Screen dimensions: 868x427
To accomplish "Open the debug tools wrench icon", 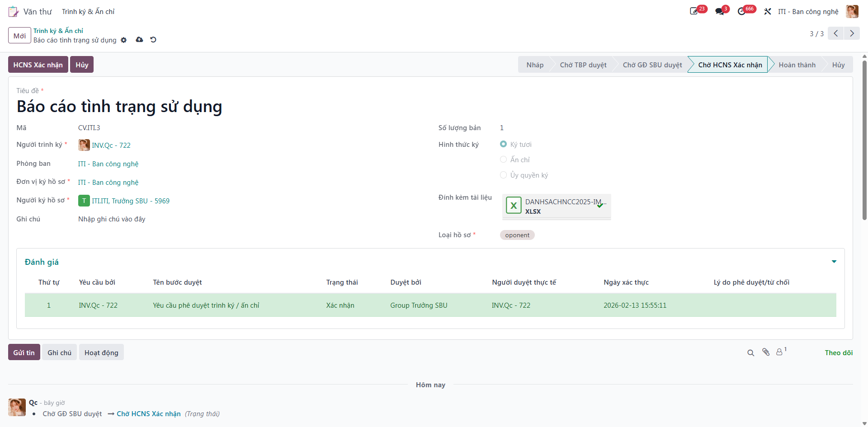I will 768,11.
